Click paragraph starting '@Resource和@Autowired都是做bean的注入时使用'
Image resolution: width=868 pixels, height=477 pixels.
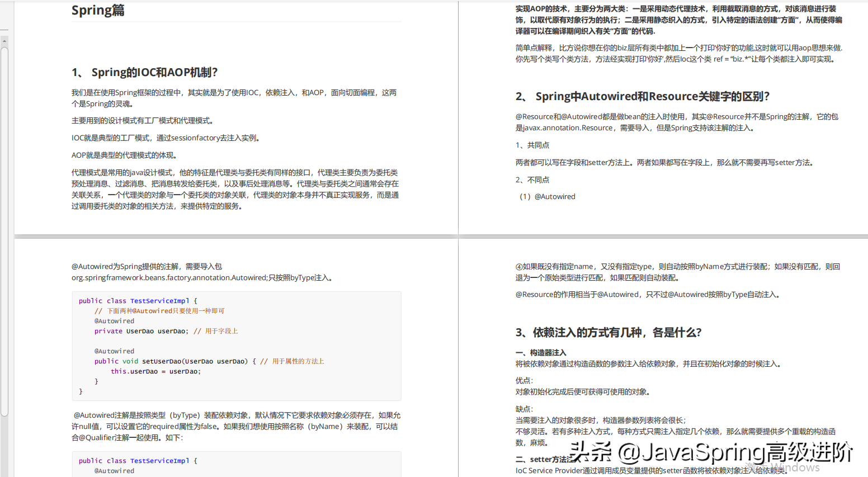pyautogui.click(x=677, y=122)
